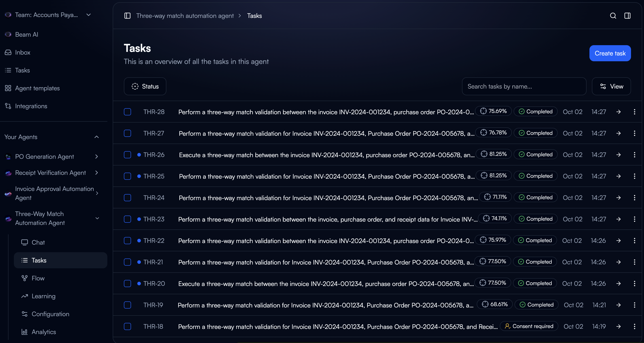Focus the Search tasks by name field
Image resolution: width=644 pixels, height=343 pixels.
pos(524,87)
